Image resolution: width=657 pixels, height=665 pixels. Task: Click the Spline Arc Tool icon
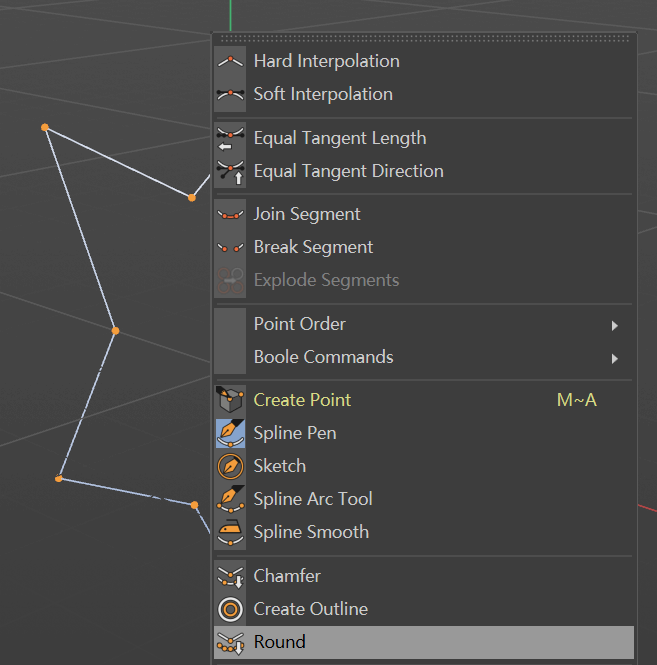(x=230, y=499)
